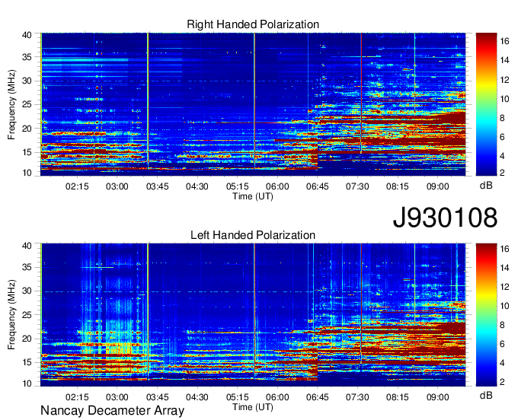The image size is (518, 420).
Task: Click "4" tick on Right Handed color bar
Action: point(502,156)
